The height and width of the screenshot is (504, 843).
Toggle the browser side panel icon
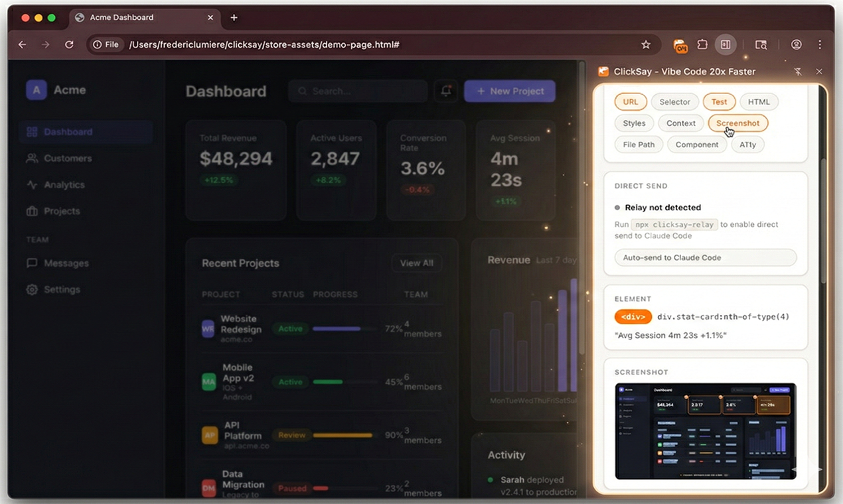(726, 44)
